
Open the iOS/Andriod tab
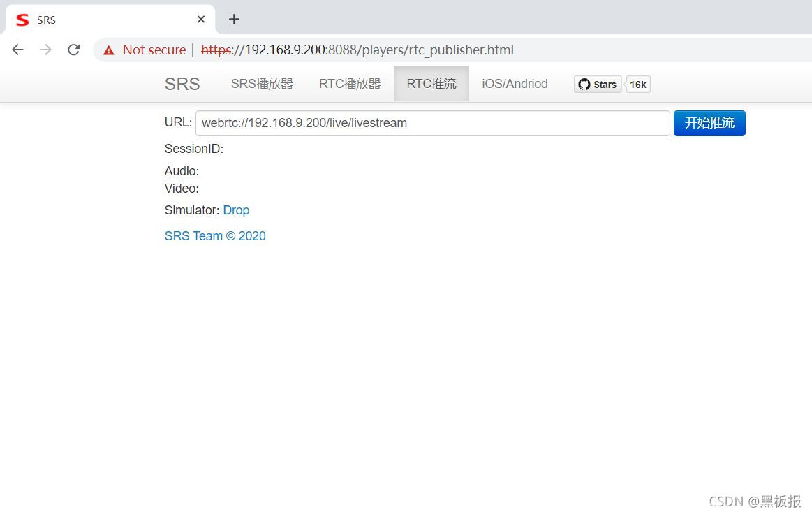click(515, 84)
